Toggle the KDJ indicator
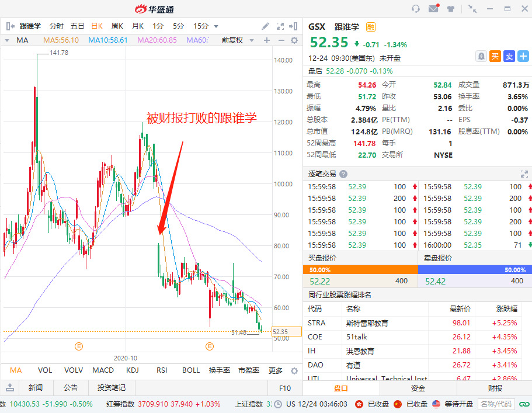Viewport: 532px width, 413px height. pyautogui.click(x=133, y=370)
